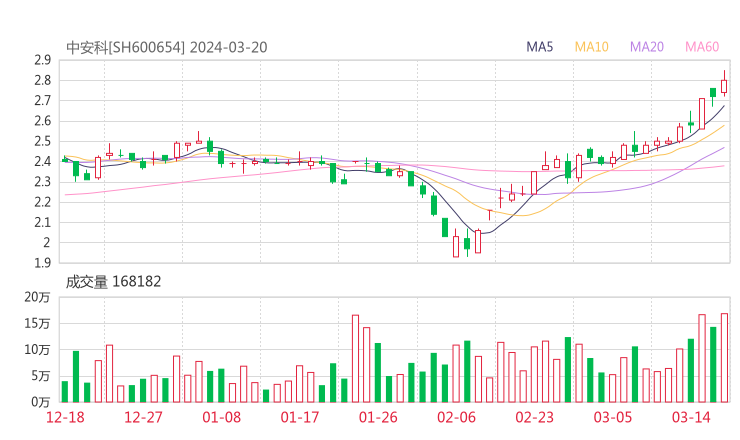
Task: Click the MA20 legend label
Action: (647, 47)
